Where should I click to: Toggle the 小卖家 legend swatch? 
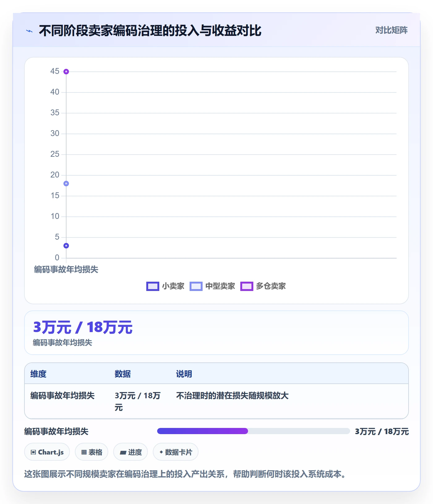[152, 286]
